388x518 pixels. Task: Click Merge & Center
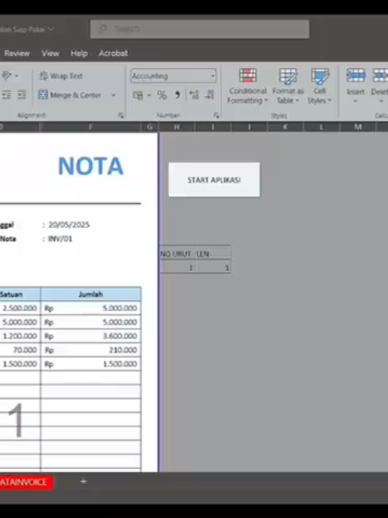click(x=69, y=95)
